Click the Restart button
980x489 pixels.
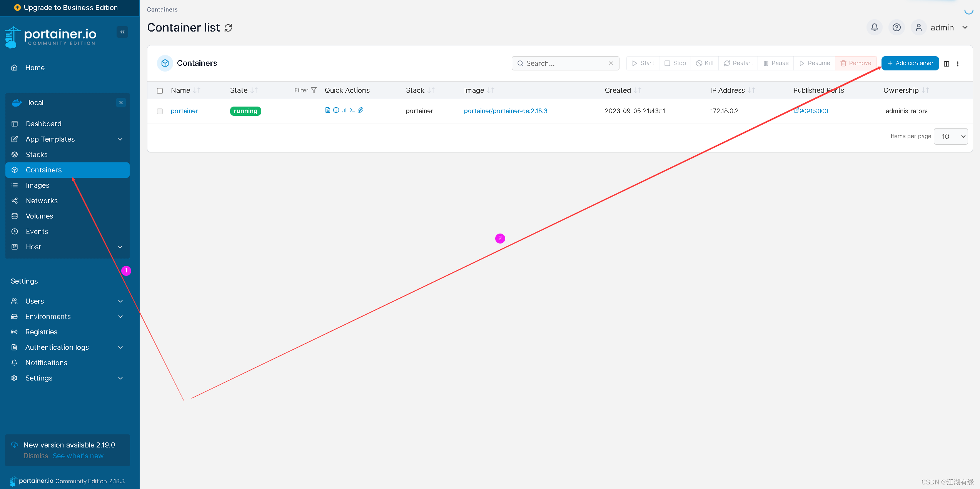pyautogui.click(x=738, y=63)
